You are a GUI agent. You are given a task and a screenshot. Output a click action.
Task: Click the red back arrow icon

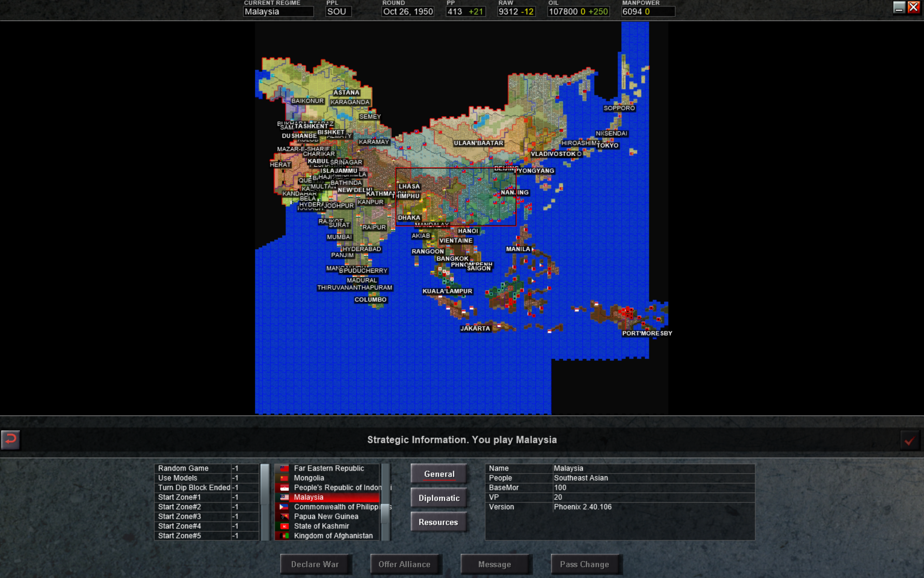point(11,439)
